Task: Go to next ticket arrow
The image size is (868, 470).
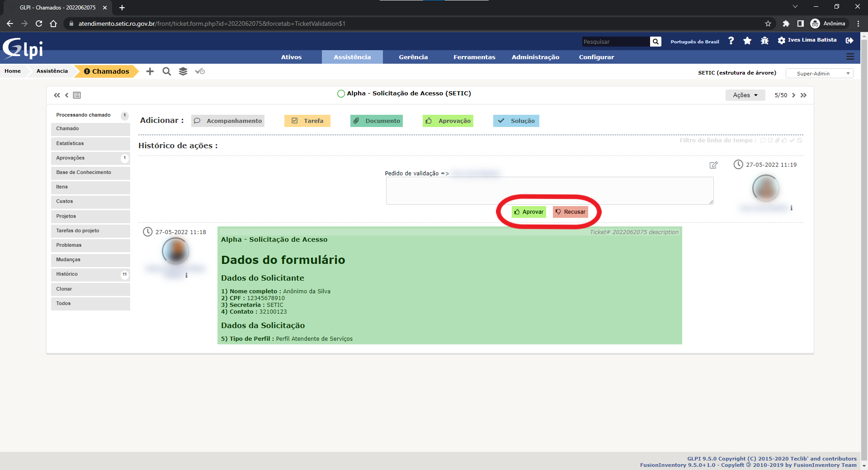Action: (x=793, y=95)
